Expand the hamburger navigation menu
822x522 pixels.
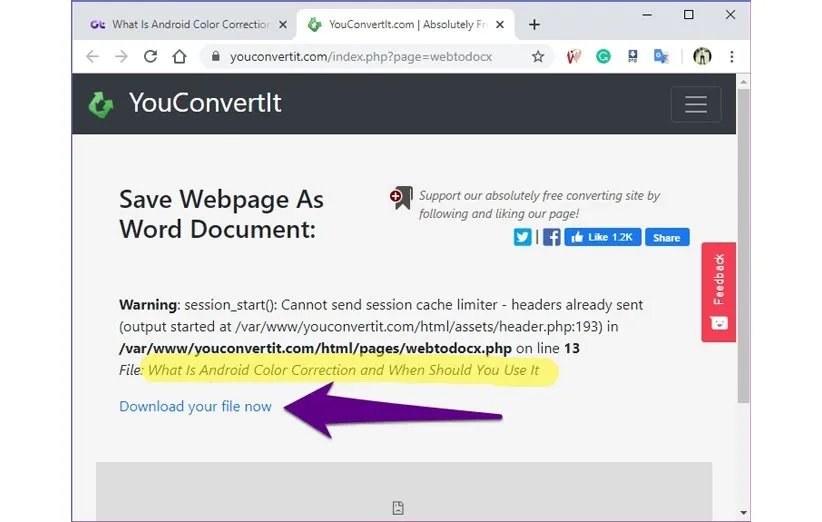pos(695,104)
